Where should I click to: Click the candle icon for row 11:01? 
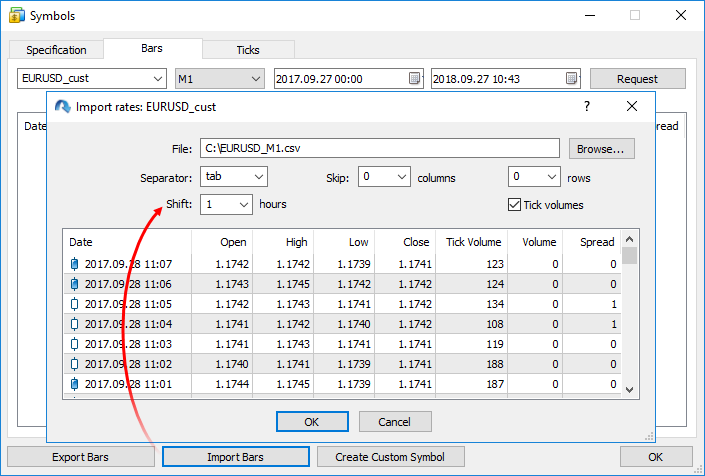(74, 384)
